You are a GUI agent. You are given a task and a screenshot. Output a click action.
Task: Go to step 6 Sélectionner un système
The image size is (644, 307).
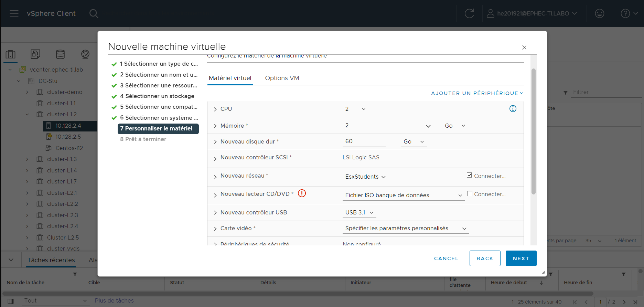click(159, 118)
